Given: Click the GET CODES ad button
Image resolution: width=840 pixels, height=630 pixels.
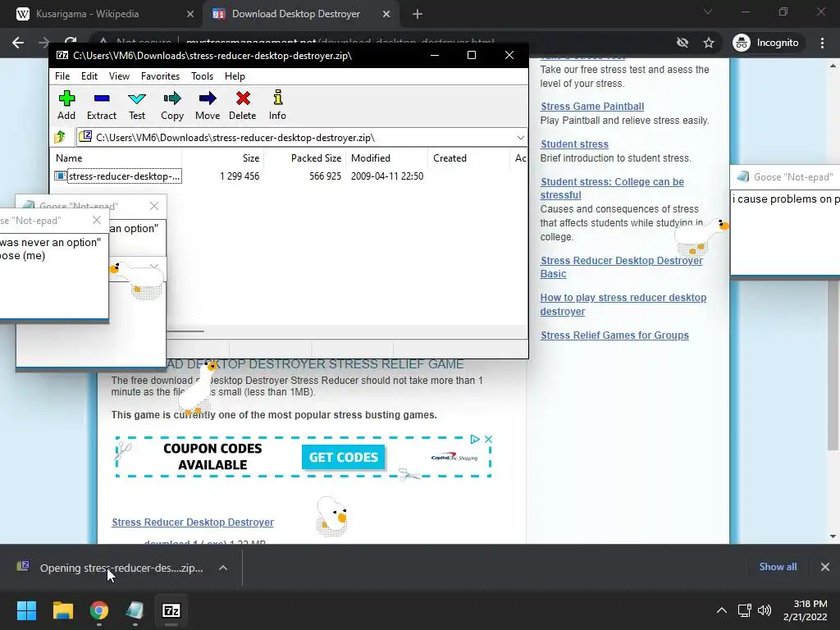Looking at the screenshot, I should coord(344,457).
